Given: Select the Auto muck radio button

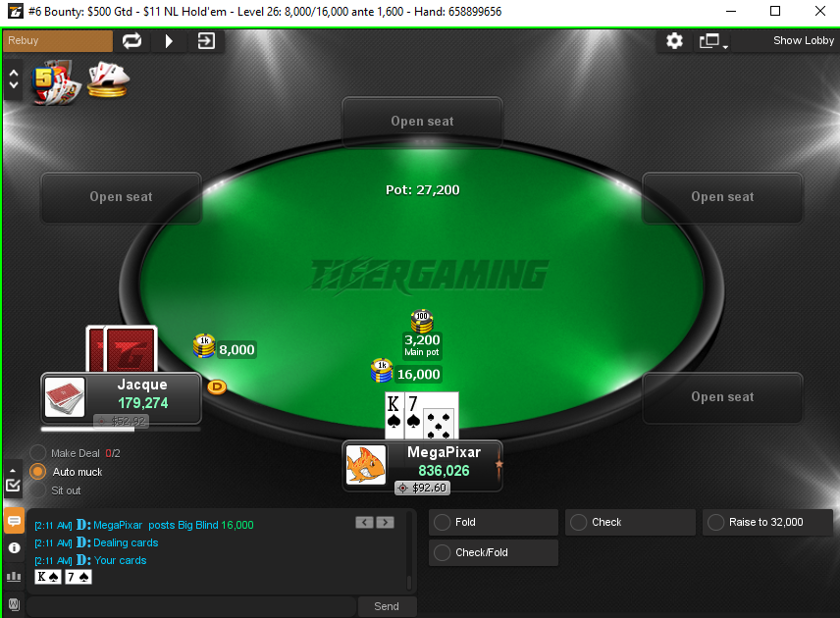Looking at the screenshot, I should 37,472.
